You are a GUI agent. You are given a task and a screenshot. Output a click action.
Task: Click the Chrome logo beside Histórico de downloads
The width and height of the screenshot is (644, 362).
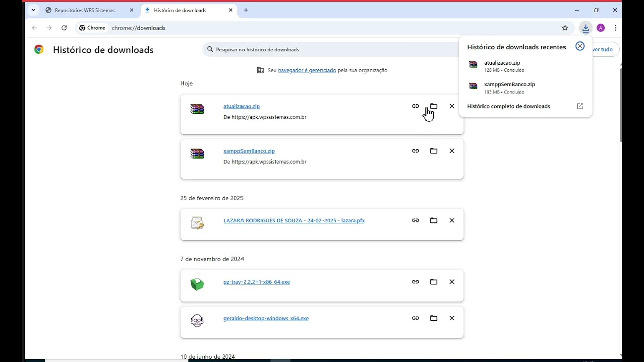39,49
